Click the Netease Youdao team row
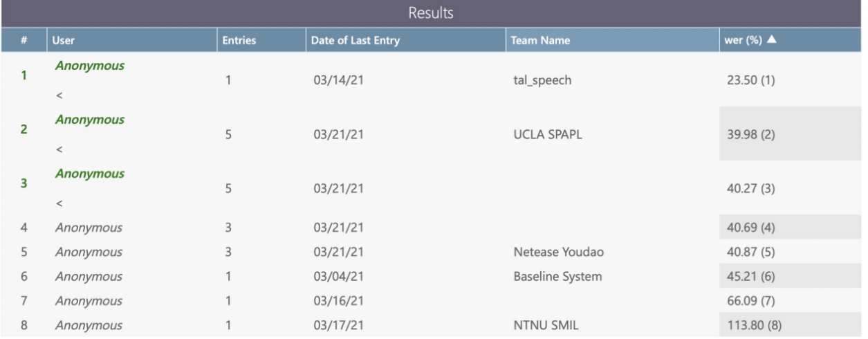 (x=558, y=253)
